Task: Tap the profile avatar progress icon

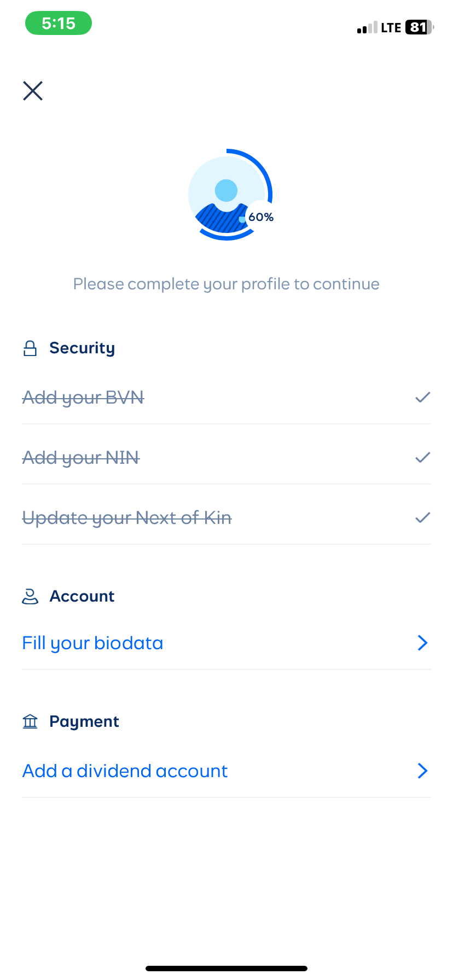Action: point(226,194)
